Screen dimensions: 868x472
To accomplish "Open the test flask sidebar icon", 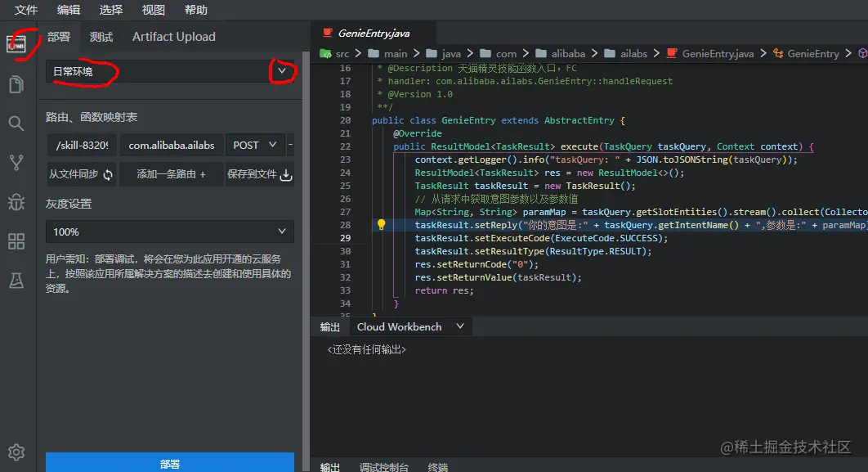I will coord(16,281).
